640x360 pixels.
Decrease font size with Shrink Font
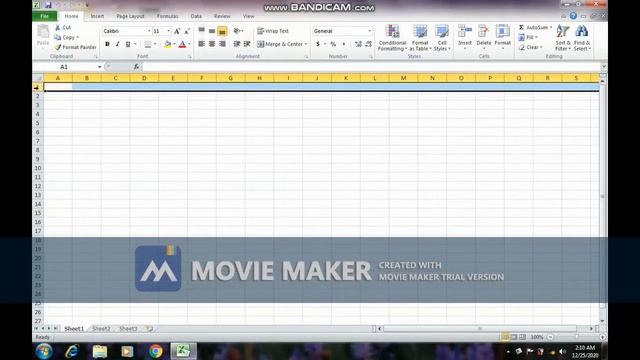tap(187, 31)
